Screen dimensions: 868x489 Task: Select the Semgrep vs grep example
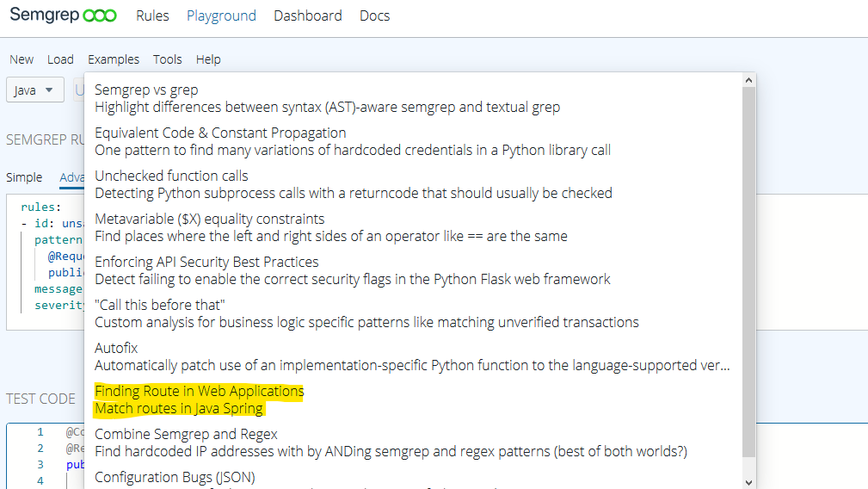(146, 90)
